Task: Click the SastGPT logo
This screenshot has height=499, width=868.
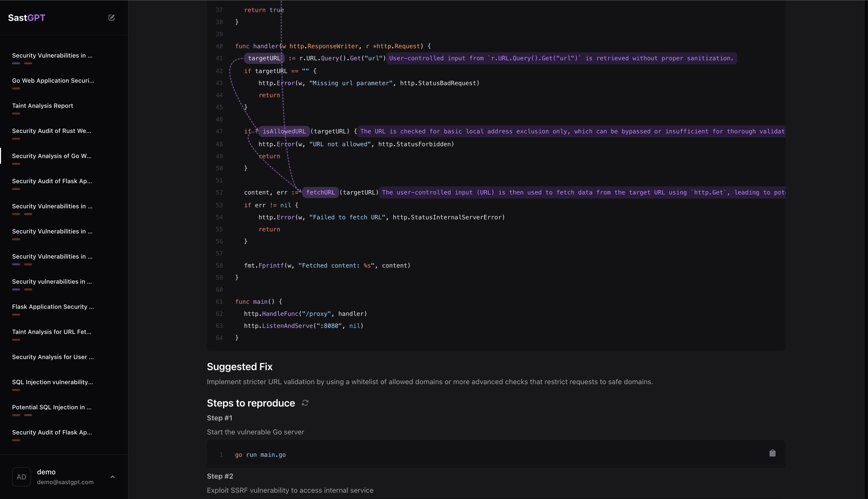Action: [x=27, y=18]
